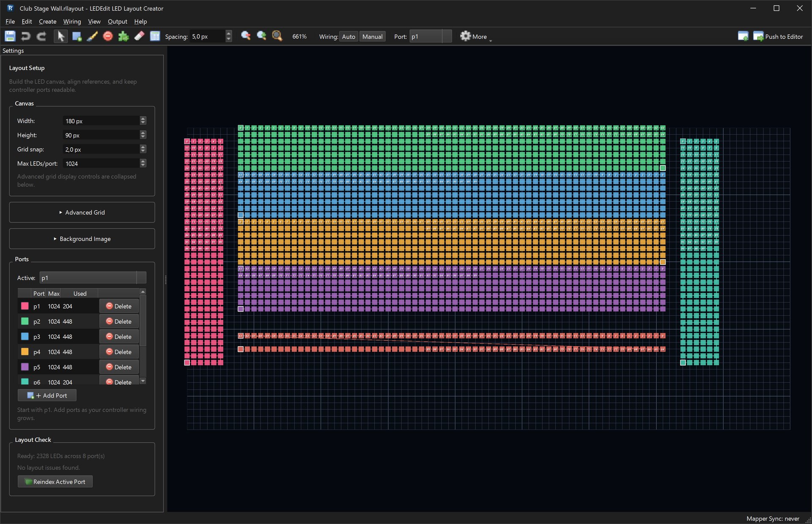Click the Reindex Active Port green icon
812x524 pixels.
(28, 482)
